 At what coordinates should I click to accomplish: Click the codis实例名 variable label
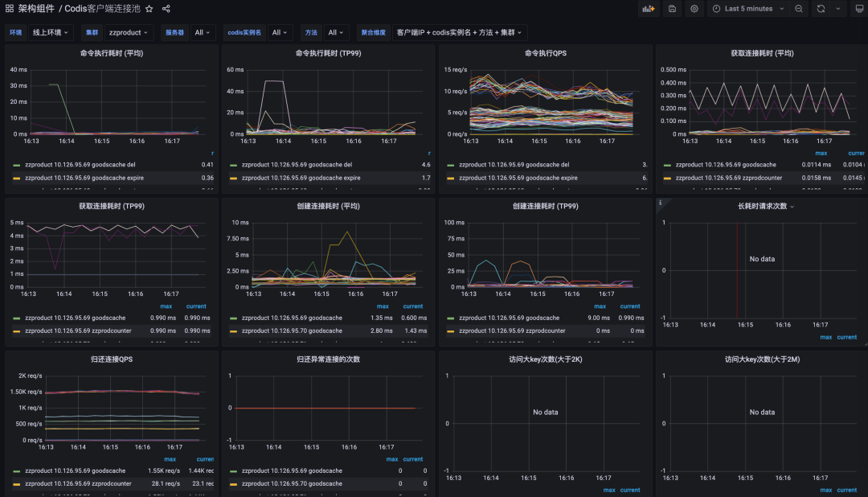(x=244, y=33)
